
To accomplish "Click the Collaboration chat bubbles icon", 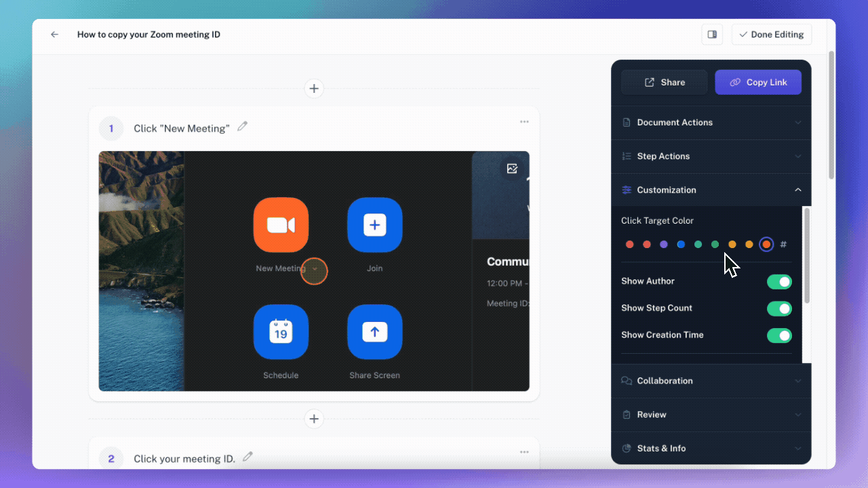I will click(x=627, y=381).
